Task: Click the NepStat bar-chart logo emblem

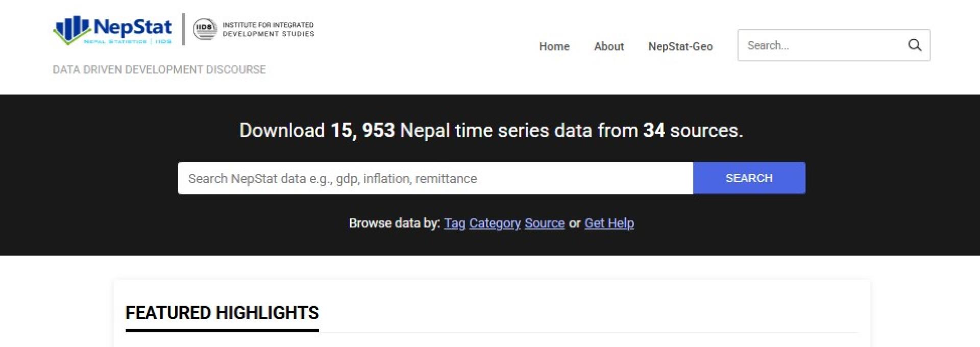Action: pos(71,30)
